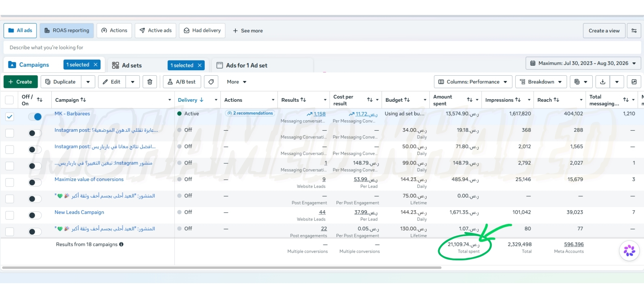Open the MK - Barbarees campaign link

pyautogui.click(x=72, y=114)
